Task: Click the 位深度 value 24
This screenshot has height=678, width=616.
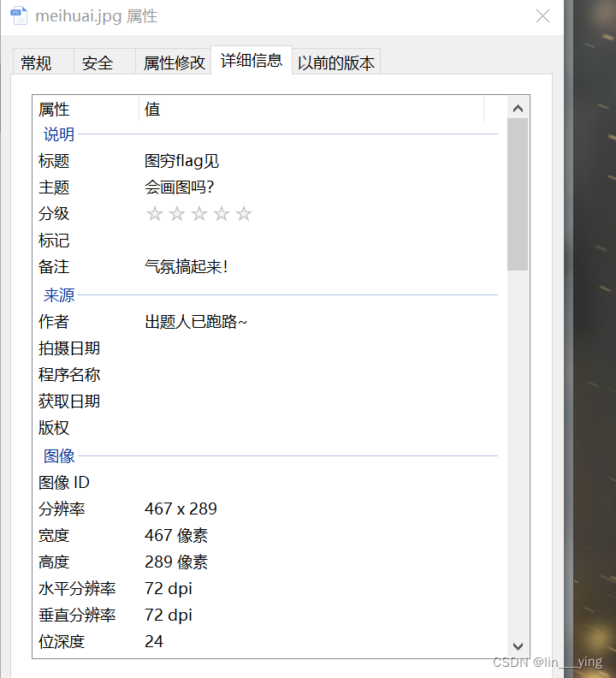Action: pyautogui.click(x=154, y=641)
